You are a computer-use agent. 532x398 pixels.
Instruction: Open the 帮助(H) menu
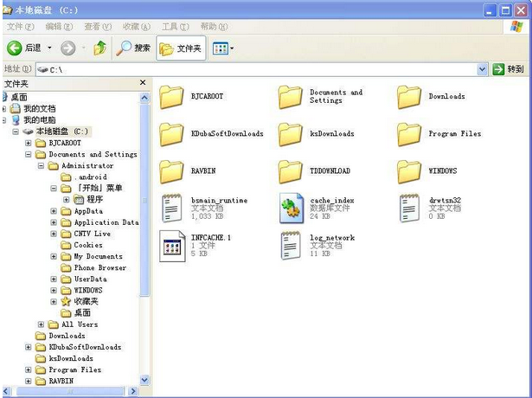(214, 27)
